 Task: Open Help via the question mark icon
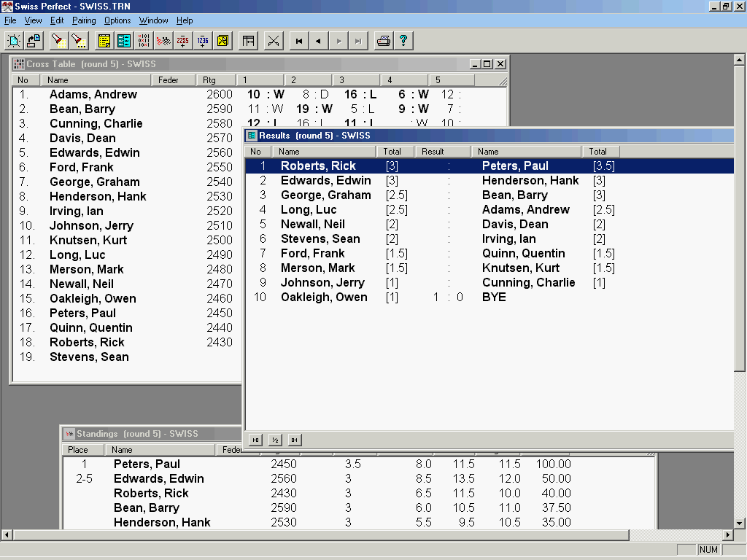click(402, 41)
